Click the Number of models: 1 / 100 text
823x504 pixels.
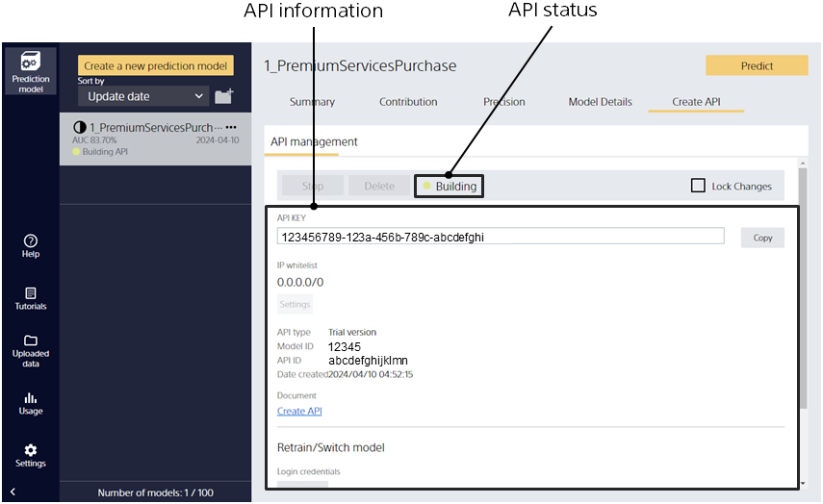point(155,492)
